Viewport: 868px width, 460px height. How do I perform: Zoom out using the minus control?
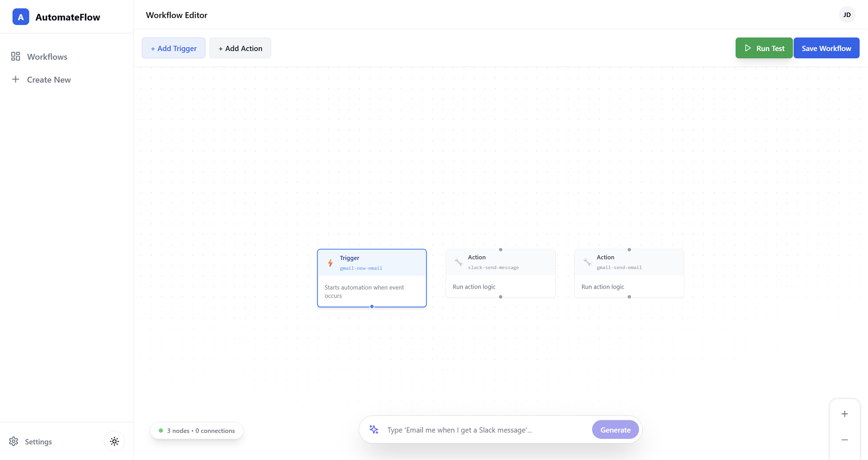[844, 440]
